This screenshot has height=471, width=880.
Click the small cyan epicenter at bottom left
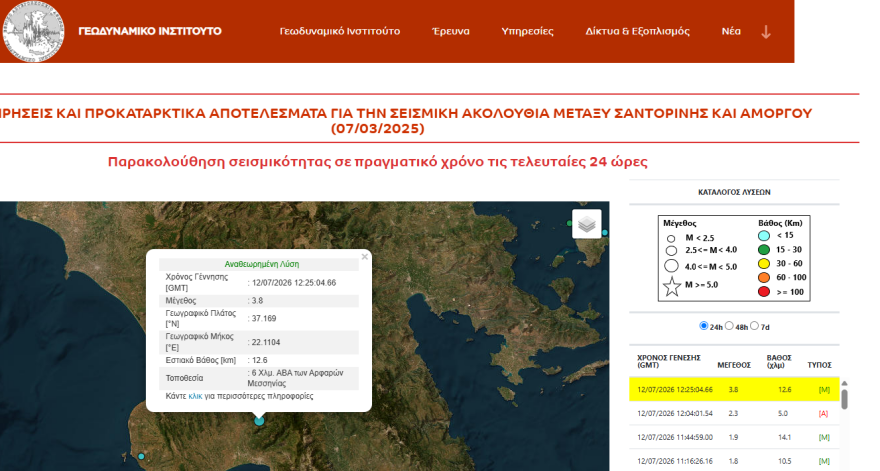click(x=141, y=456)
